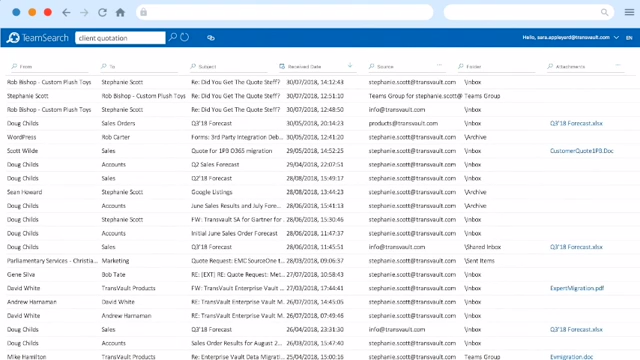Screen dimensions: 640x360
Task: Click the Subject filter field
Action: point(229,67)
